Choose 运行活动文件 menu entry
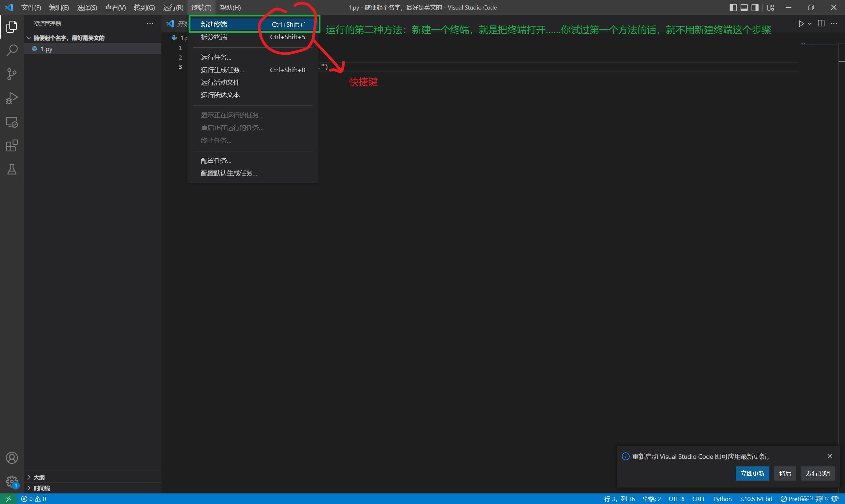The width and height of the screenshot is (845, 504). 220,82
